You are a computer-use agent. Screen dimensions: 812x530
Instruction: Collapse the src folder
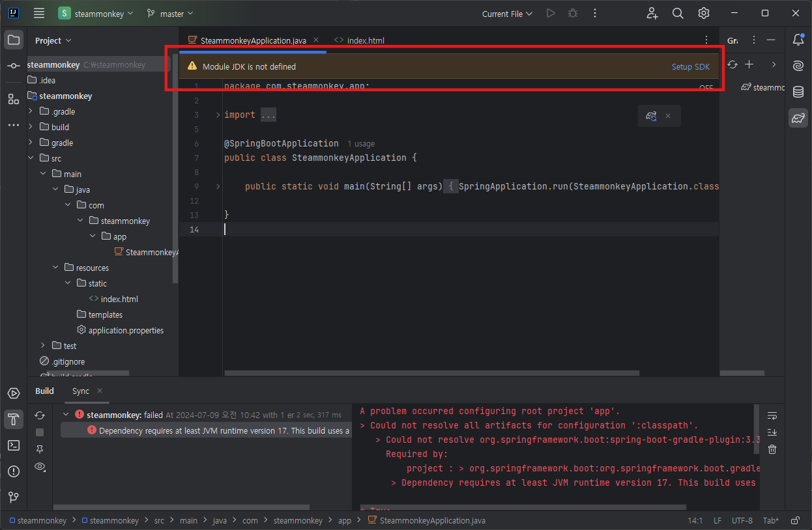[x=31, y=158]
